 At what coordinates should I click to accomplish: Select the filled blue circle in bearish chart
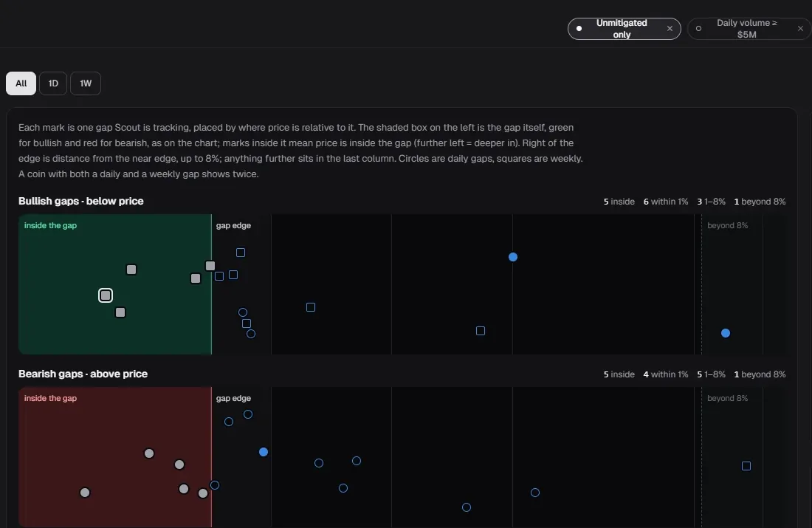[264, 453]
